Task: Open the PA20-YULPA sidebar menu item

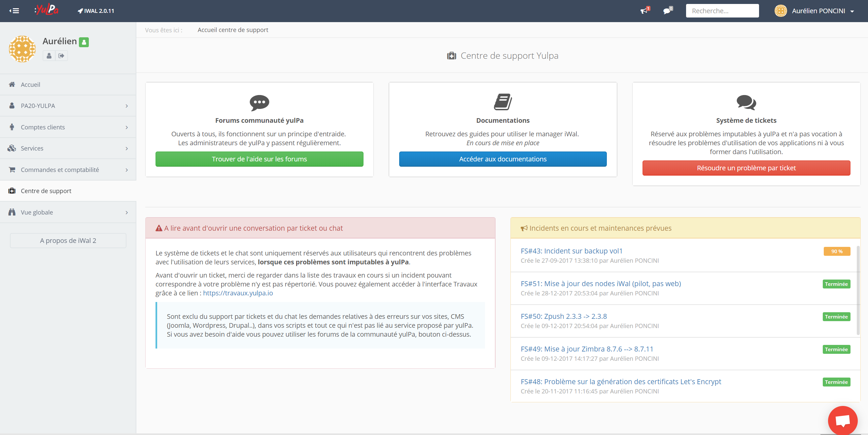Action: 68,106
